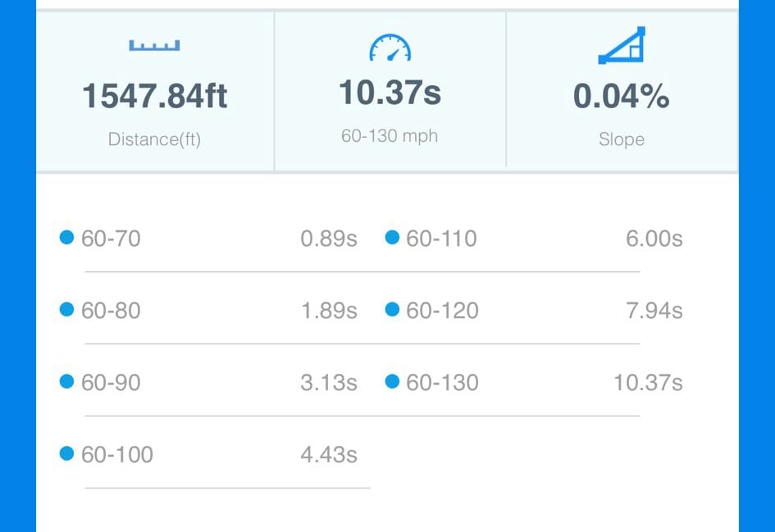The image size is (775, 532).
Task: Tap the 0.04% slope value
Action: pos(621,97)
